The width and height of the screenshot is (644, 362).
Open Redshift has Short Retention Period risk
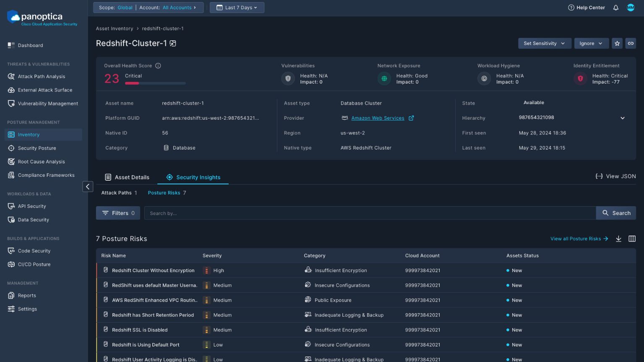click(x=153, y=315)
